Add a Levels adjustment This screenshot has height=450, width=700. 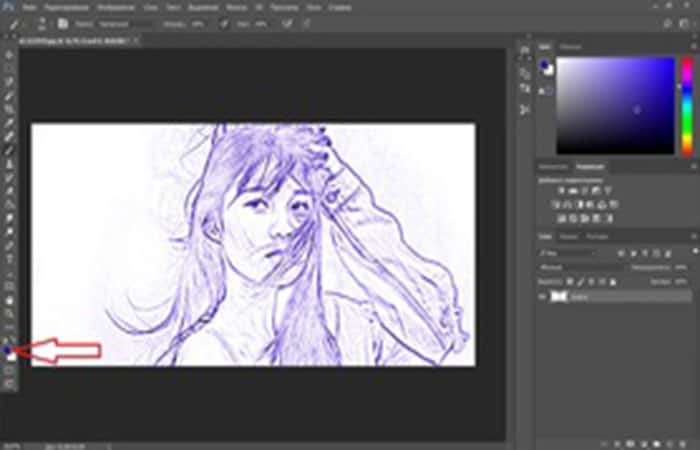click(x=573, y=191)
